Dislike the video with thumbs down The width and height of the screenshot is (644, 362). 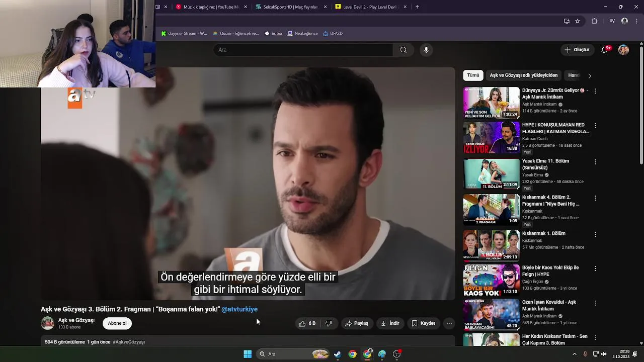click(329, 323)
